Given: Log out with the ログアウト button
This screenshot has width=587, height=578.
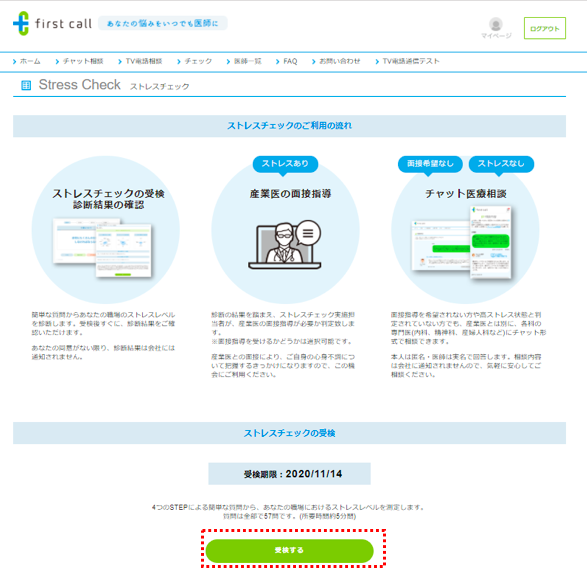Looking at the screenshot, I should click(545, 28).
